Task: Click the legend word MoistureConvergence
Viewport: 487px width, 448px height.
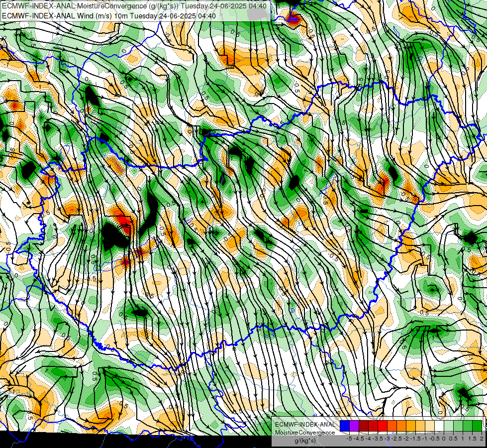Action: point(305,433)
